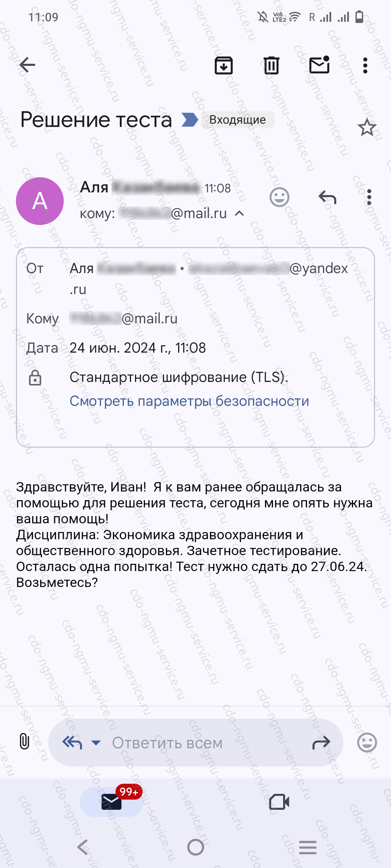
Task: Expand reply type dropdown arrow
Action: coord(96,743)
